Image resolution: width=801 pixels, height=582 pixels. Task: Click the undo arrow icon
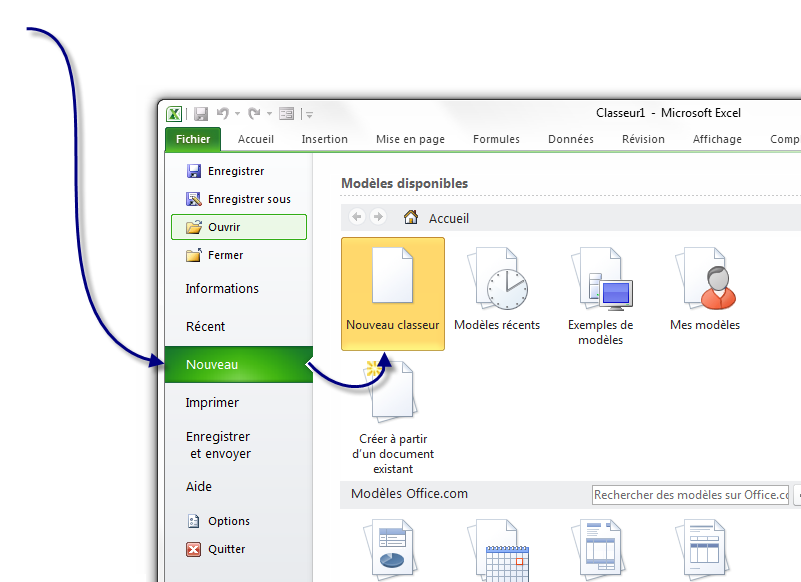(223, 114)
